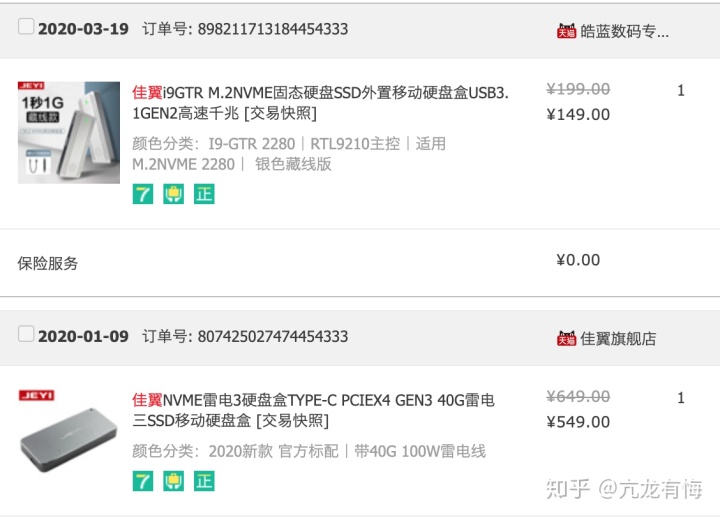This screenshot has height=518, width=720.
Task: Click the yellow guarantee shield icon on the NVME雷电3 item
Action: click(174, 481)
